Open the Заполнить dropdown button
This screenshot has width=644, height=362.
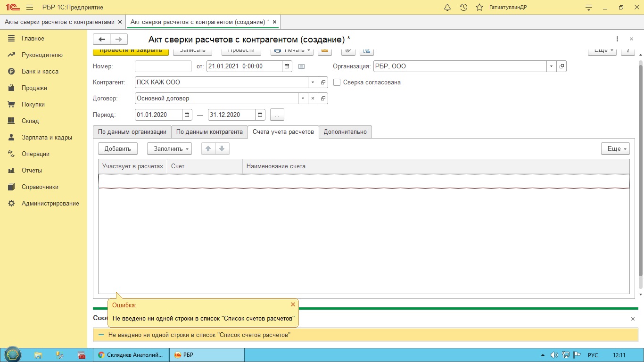pos(169,148)
